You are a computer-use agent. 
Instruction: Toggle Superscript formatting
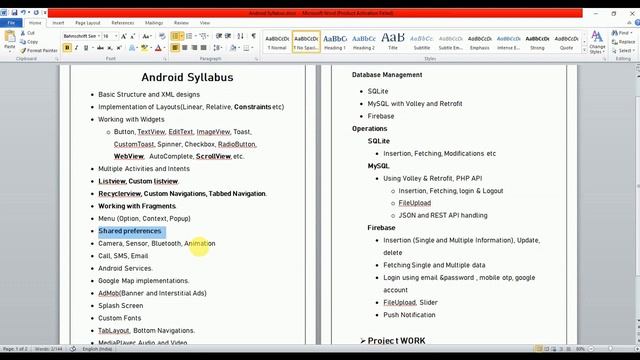[x=119, y=48]
